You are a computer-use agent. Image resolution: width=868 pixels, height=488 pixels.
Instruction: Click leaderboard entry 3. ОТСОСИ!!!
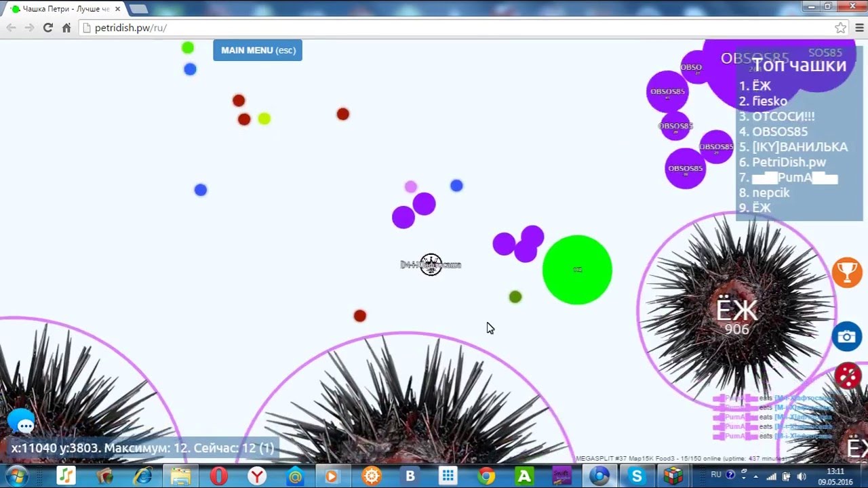point(776,116)
